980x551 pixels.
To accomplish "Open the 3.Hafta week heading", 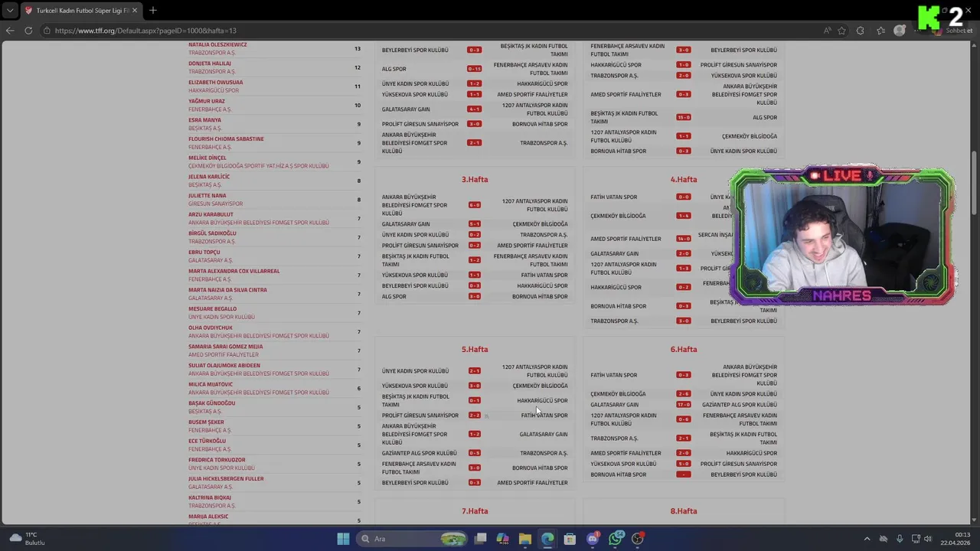I will click(x=475, y=179).
